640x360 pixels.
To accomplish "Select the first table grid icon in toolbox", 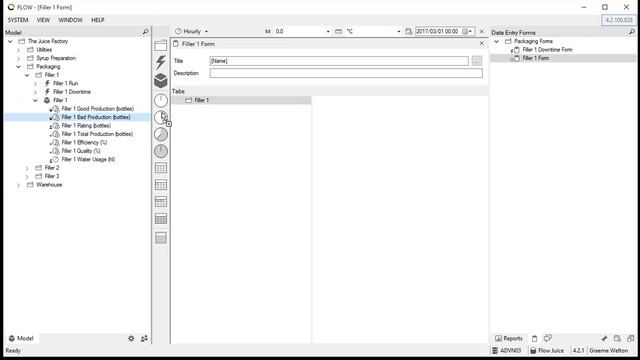I will tap(161, 168).
